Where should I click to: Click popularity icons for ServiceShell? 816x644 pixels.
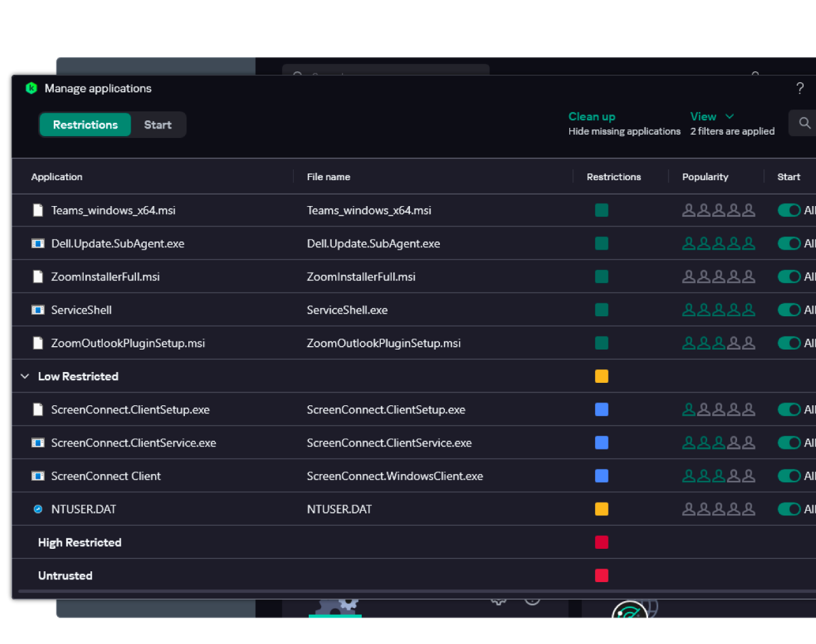pyautogui.click(x=719, y=310)
